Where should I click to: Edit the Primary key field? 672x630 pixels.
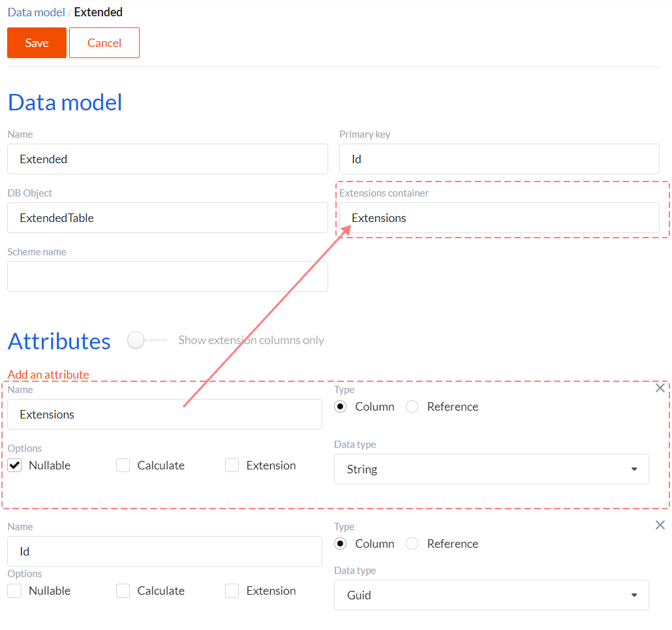pyautogui.click(x=499, y=159)
